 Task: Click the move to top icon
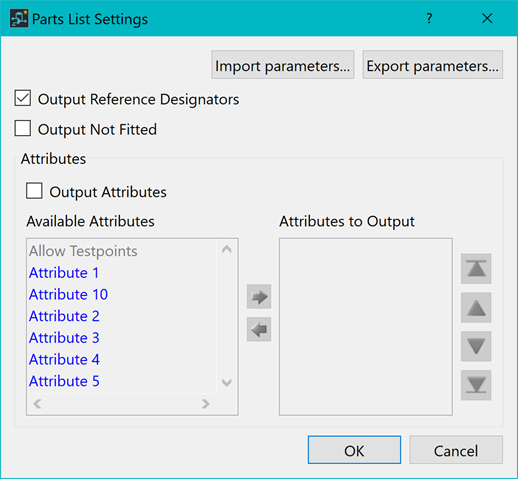coord(476,269)
